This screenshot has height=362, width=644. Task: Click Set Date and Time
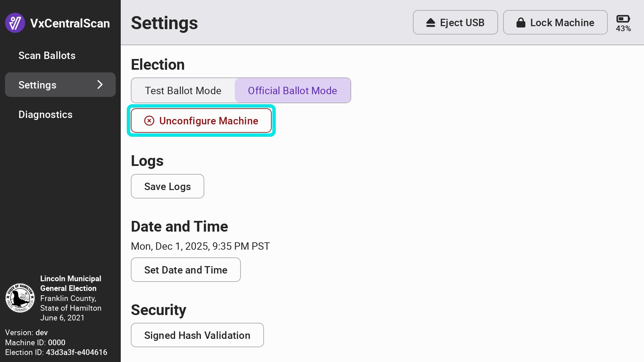point(185,270)
